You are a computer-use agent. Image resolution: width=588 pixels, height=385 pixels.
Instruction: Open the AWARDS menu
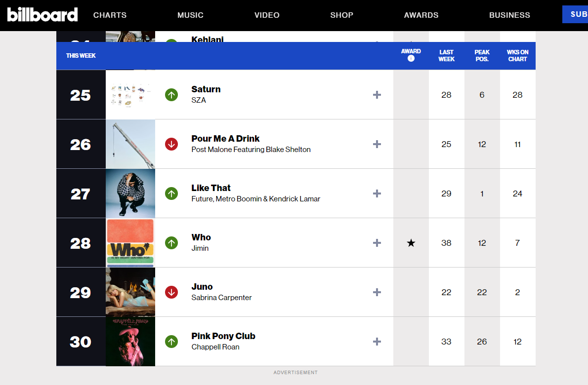point(421,15)
